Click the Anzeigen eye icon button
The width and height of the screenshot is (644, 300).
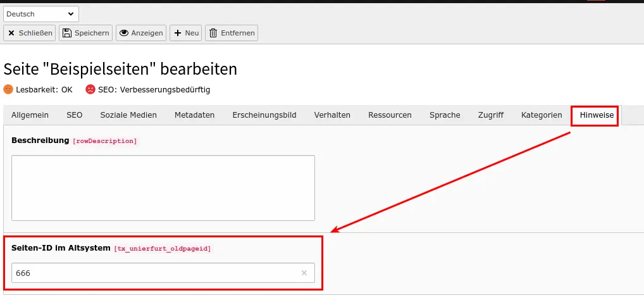pos(140,33)
